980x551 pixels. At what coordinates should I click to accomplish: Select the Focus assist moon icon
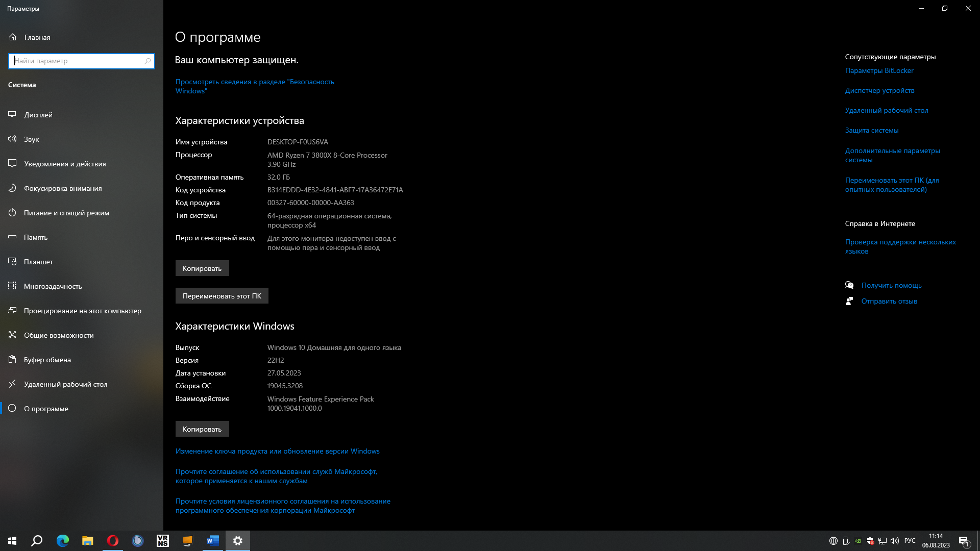pyautogui.click(x=12, y=188)
